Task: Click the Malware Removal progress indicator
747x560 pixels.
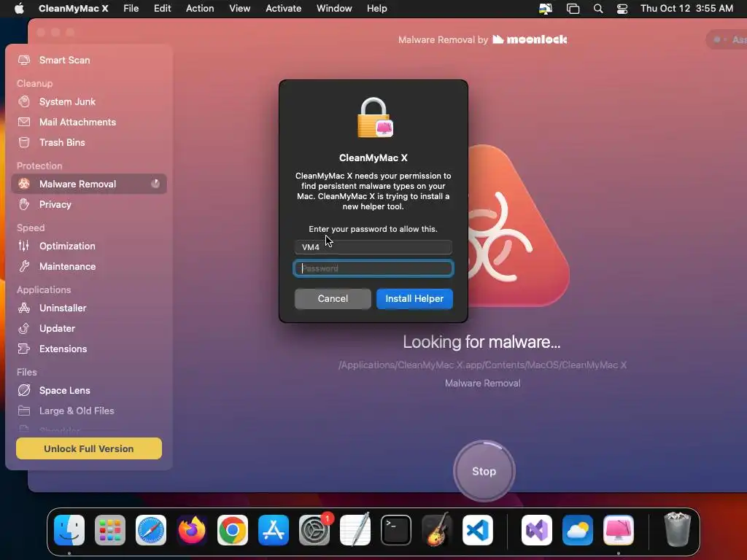Action: coord(155,184)
